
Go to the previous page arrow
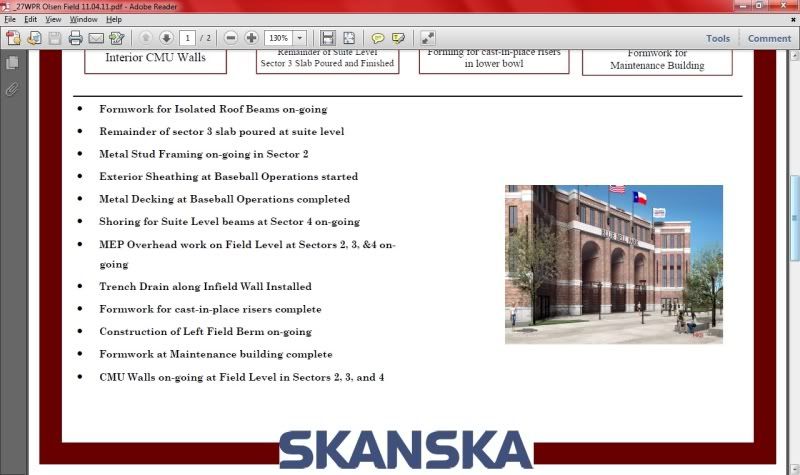(x=146, y=39)
